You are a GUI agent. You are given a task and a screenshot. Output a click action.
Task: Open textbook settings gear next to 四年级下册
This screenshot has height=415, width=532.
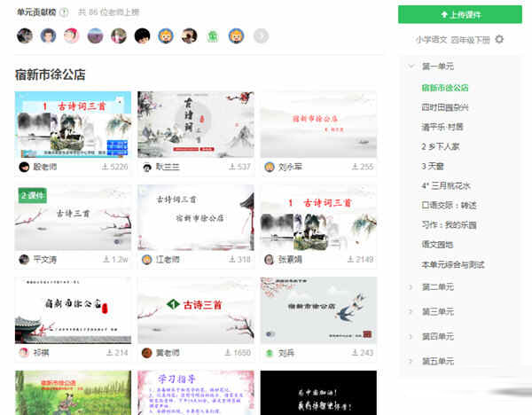[x=499, y=39]
